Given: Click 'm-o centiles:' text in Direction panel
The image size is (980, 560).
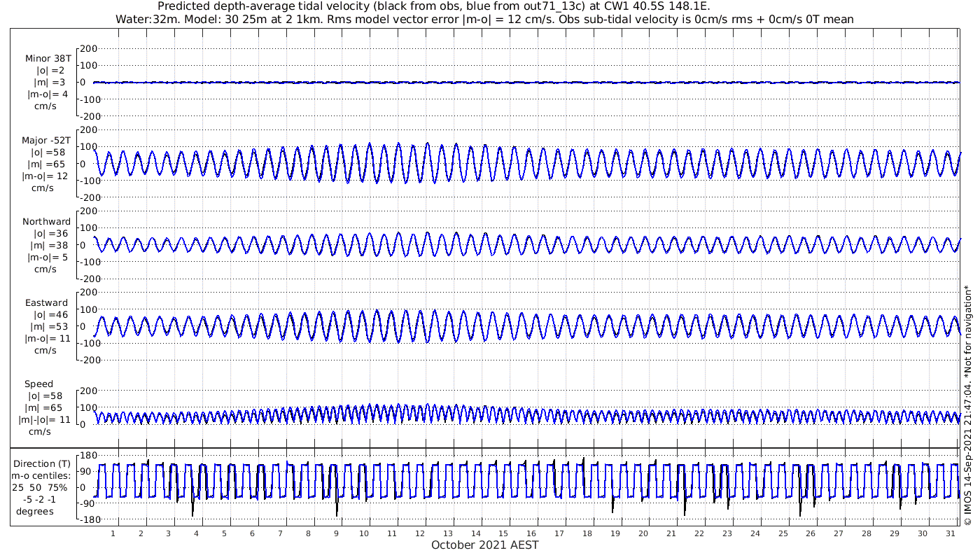Looking at the screenshot, I should click(x=40, y=476).
